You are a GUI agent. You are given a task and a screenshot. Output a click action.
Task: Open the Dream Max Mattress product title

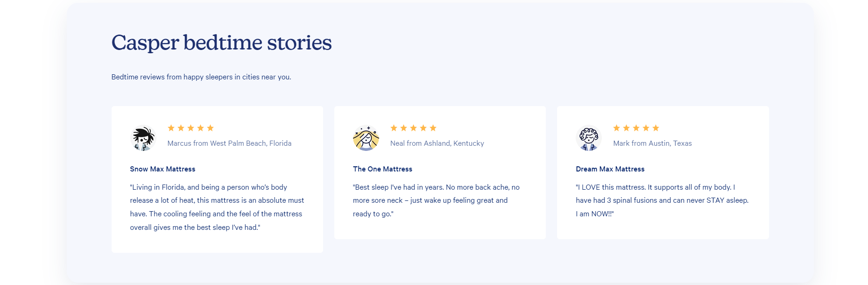610,169
